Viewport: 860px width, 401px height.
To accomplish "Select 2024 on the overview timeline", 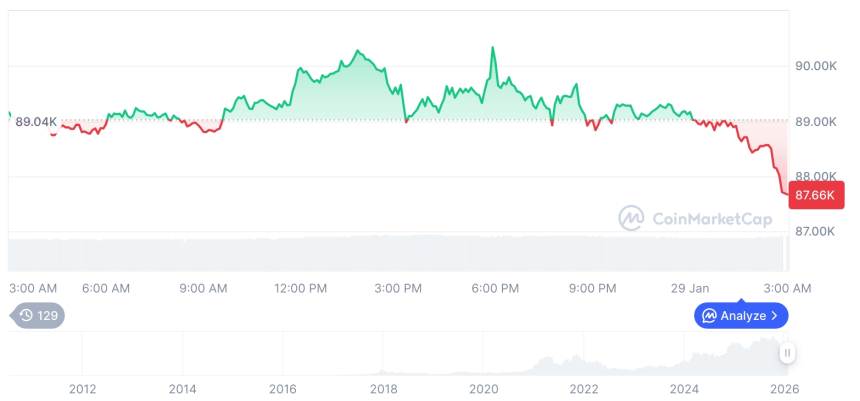I will (x=684, y=388).
